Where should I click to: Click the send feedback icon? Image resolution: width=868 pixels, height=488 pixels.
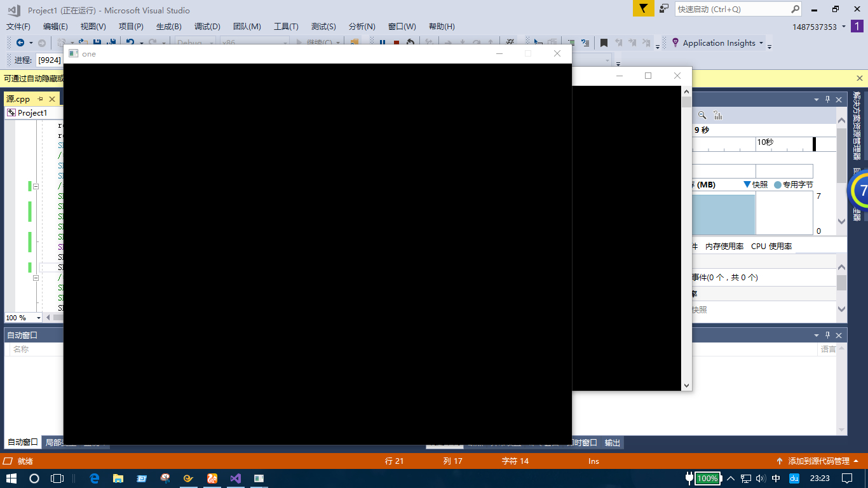(x=664, y=8)
